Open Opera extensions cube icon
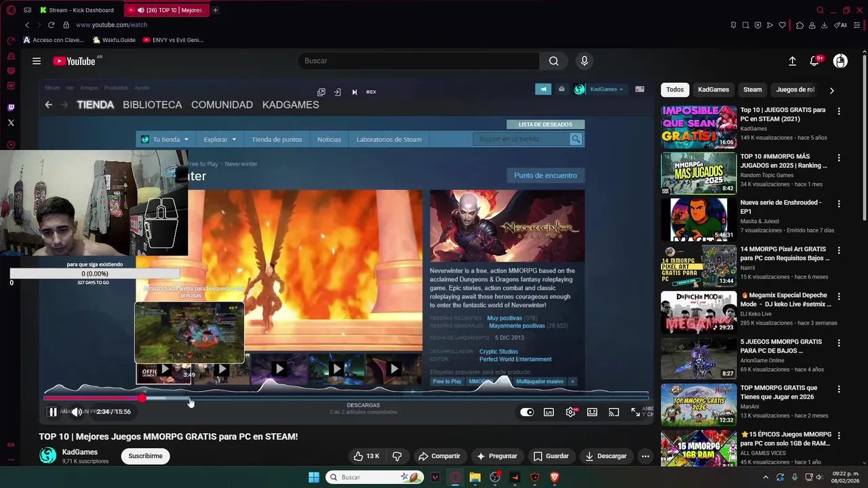868x488 pixels. tap(800, 25)
